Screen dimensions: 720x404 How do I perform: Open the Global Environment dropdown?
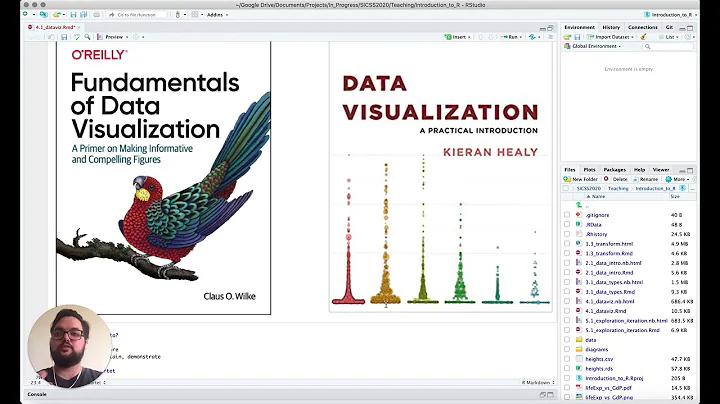click(x=593, y=46)
